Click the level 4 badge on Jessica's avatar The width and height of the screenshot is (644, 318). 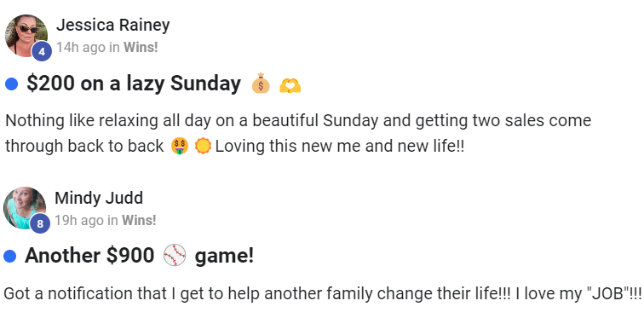[x=42, y=52]
